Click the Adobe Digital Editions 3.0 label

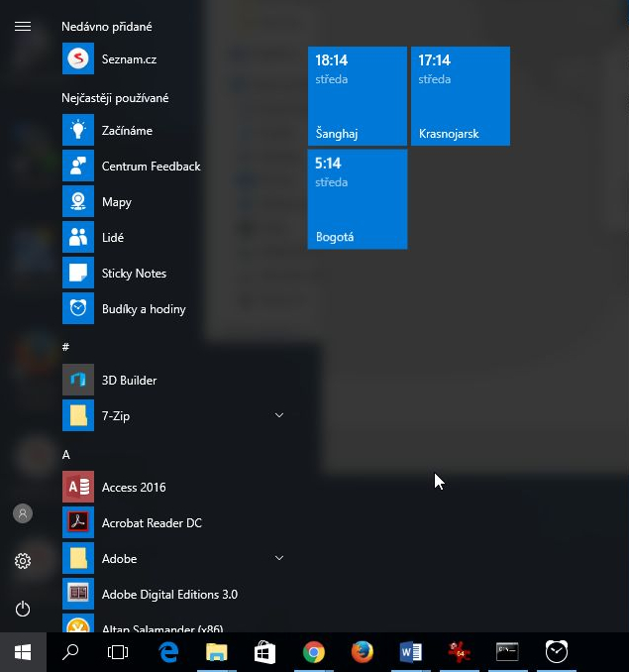pyautogui.click(x=169, y=595)
